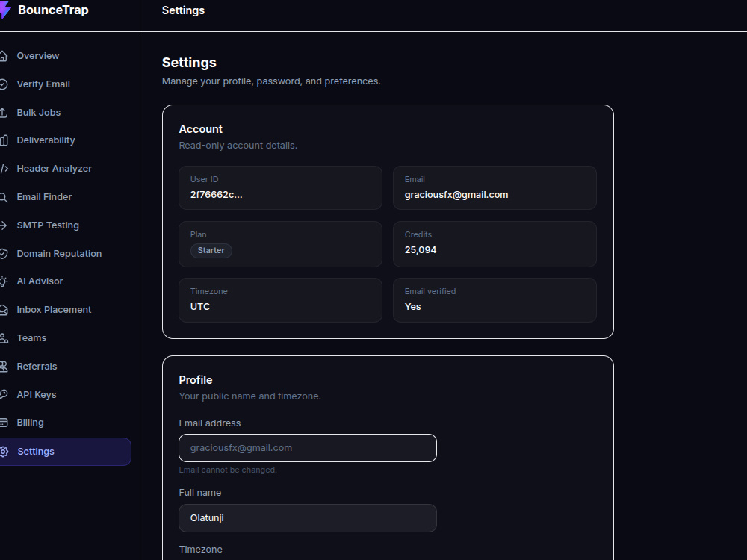The width and height of the screenshot is (747, 560).
Task: Open Bulk Jobs section
Action: tap(39, 113)
